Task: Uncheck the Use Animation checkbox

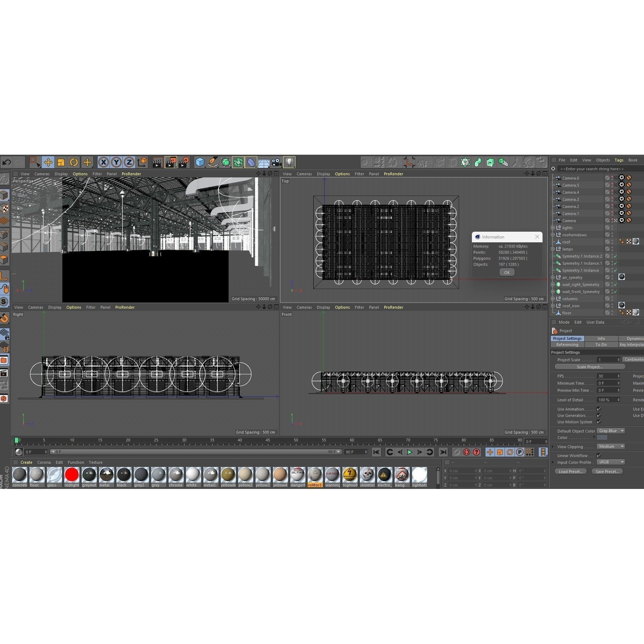Action: (599, 409)
